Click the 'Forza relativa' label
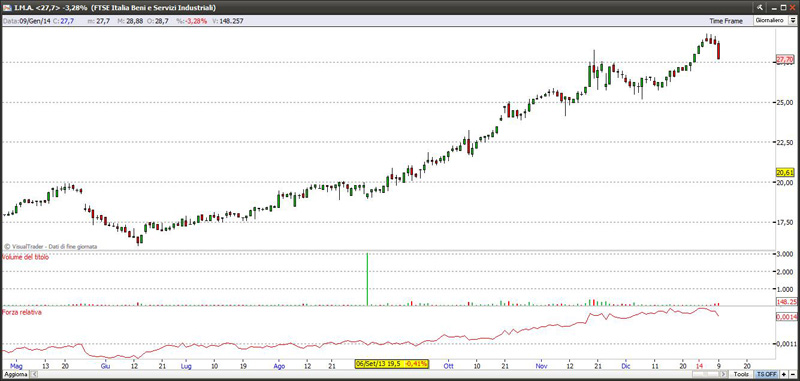The image size is (800, 381). (x=22, y=312)
